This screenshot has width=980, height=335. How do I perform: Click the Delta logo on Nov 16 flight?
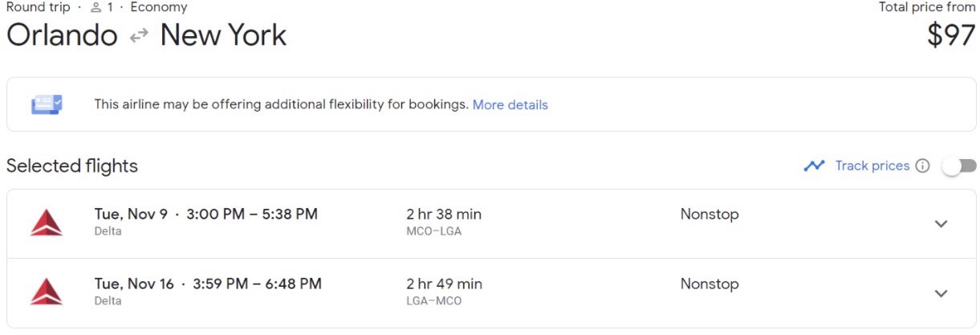pyautogui.click(x=47, y=292)
